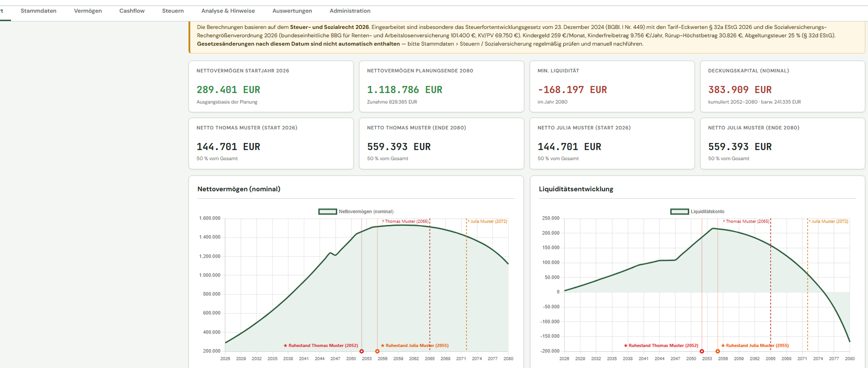The image size is (868, 368).
Task: Open the Administration tab
Action: click(350, 11)
